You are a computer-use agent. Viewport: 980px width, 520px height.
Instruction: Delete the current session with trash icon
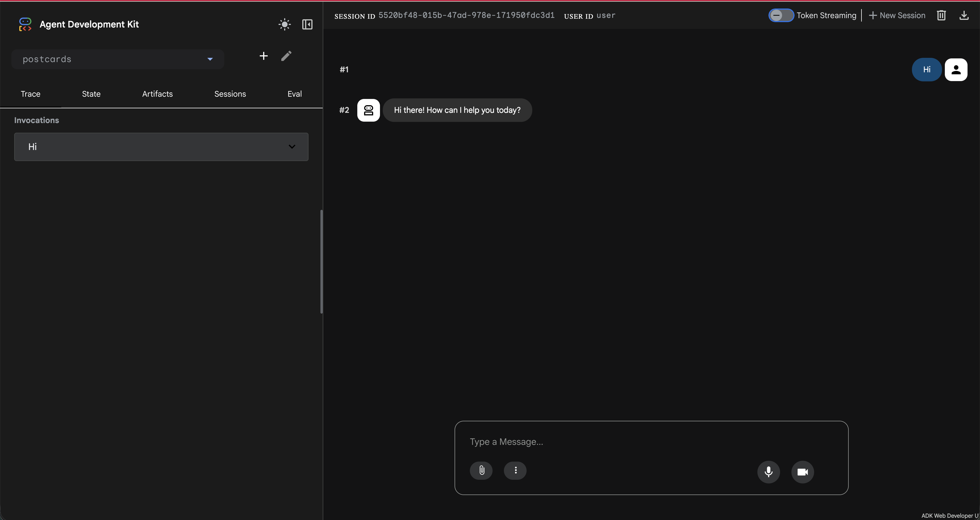(x=941, y=15)
